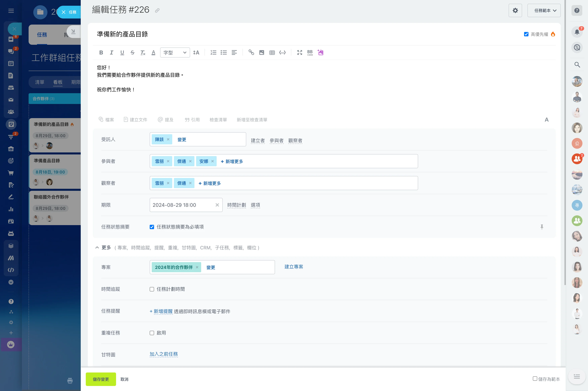Image resolution: width=588 pixels, height=391 pixels.
Task: Open the 字型 font dropdown
Action: [175, 53]
